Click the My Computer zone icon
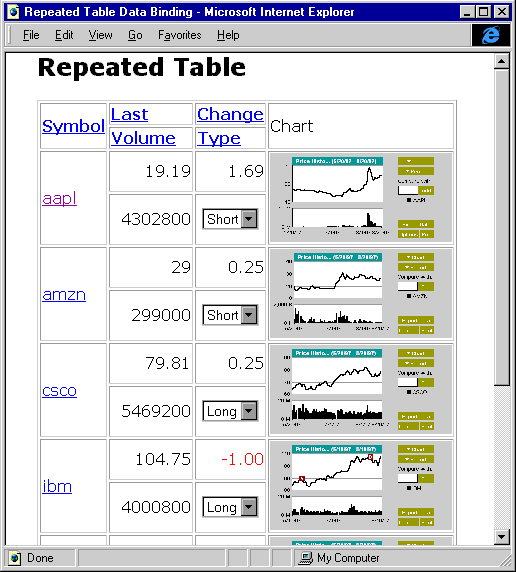 pos(306,558)
